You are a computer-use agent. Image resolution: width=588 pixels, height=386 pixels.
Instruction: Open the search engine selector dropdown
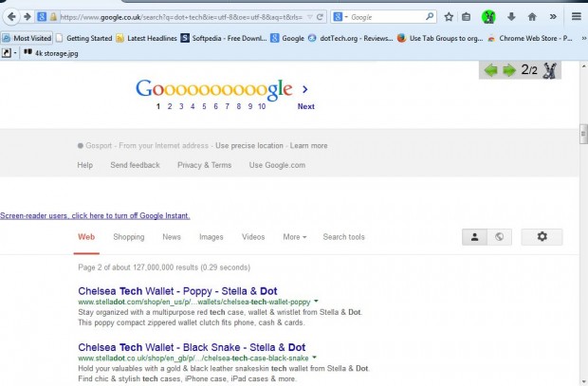point(340,17)
